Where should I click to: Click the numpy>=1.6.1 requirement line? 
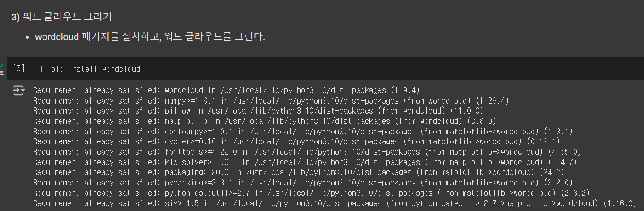[x=271, y=101]
